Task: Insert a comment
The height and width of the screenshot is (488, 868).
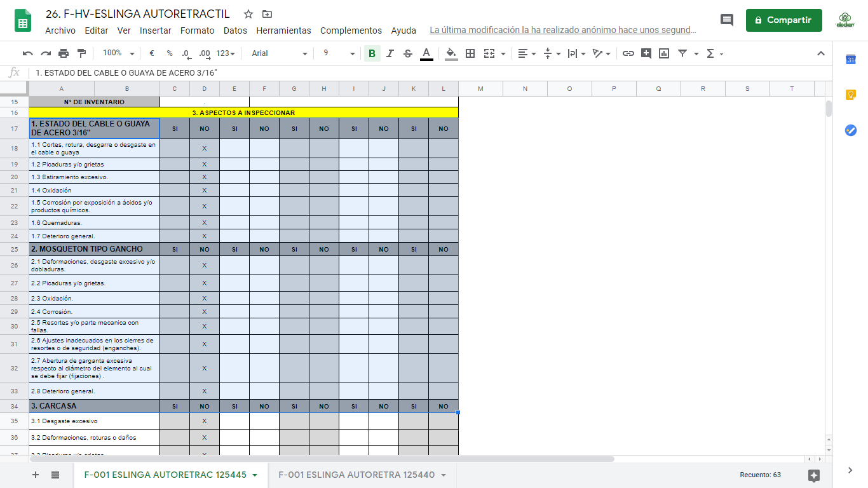Action: tap(646, 53)
